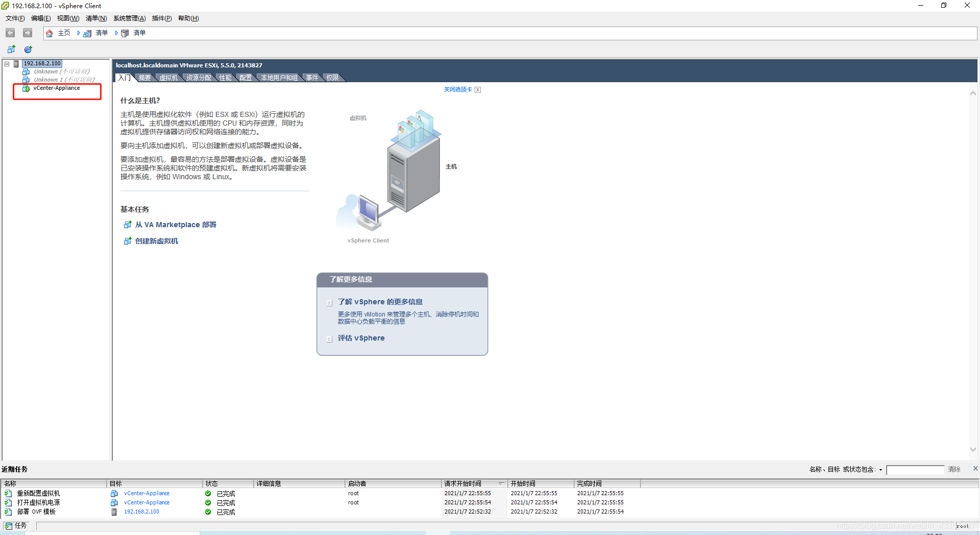Click the powered-on VM icon for vCenter-Appliance
Screen dimensions: 980x535
point(26,88)
